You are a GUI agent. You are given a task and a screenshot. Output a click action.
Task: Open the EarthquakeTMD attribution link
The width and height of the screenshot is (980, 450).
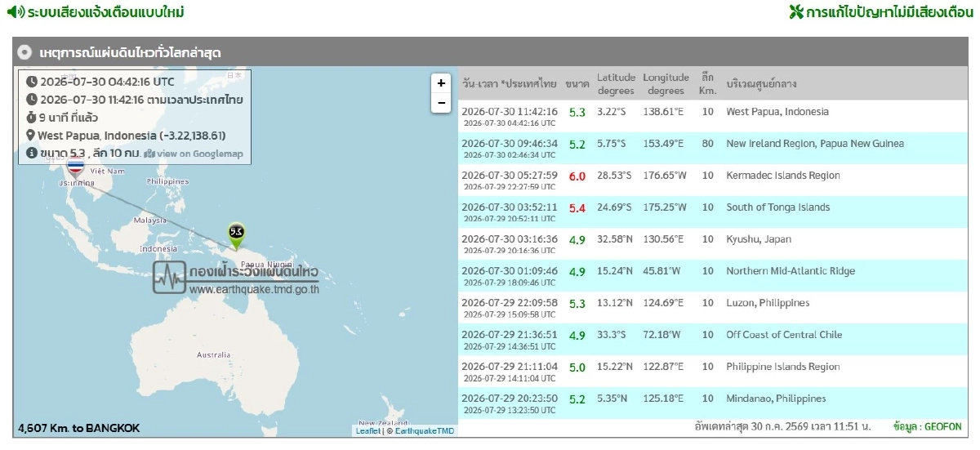pyautogui.click(x=425, y=430)
